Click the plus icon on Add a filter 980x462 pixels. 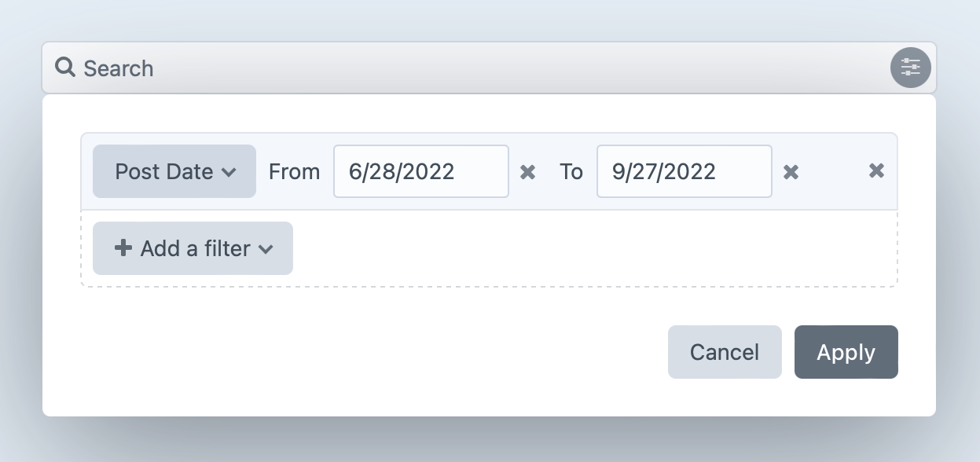(123, 248)
